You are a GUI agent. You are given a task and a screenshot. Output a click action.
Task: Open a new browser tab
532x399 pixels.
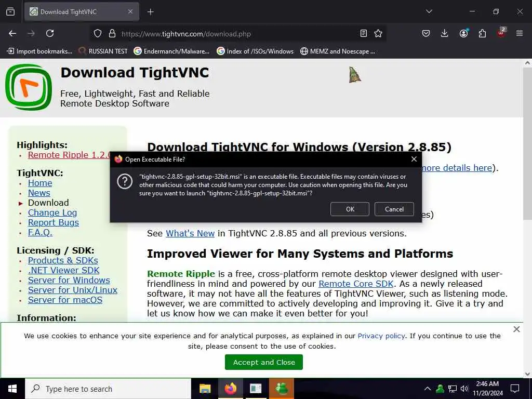150,12
